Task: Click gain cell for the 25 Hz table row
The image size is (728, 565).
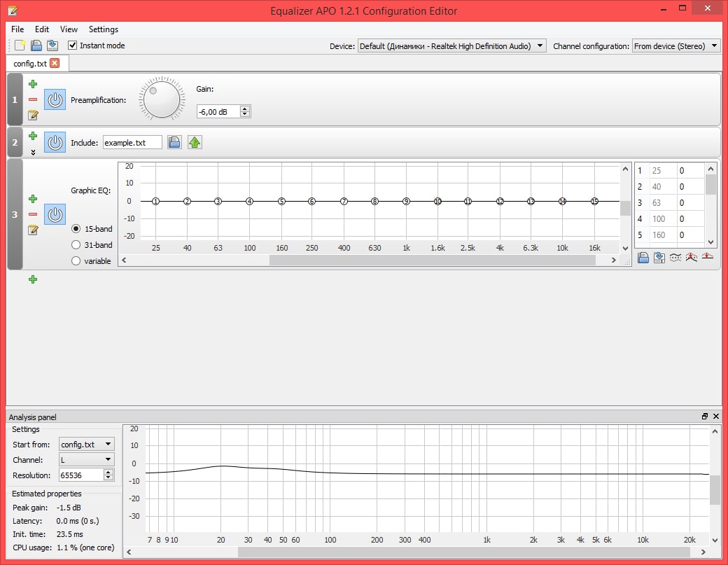Action: (x=690, y=170)
